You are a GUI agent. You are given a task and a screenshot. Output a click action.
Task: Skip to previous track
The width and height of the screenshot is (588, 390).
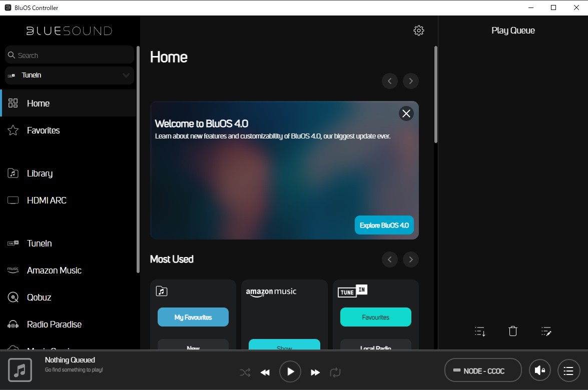point(265,372)
